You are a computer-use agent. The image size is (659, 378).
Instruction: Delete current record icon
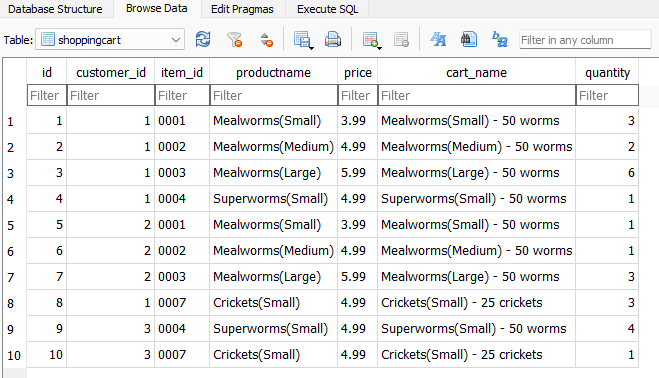tap(401, 40)
